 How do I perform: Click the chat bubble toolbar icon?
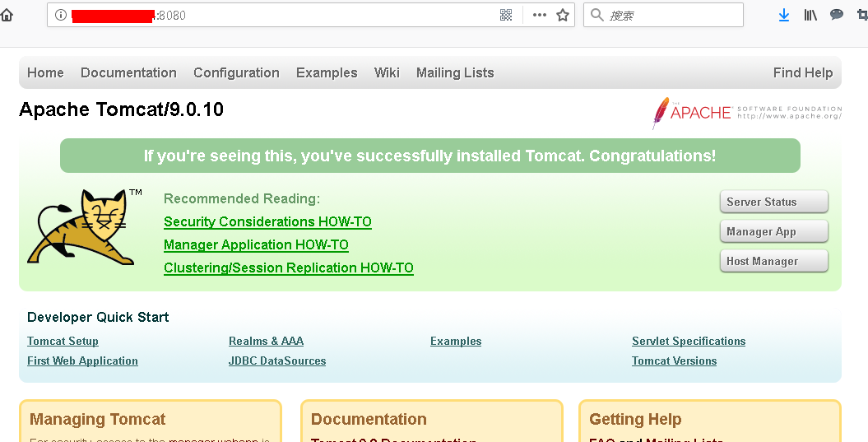click(x=837, y=15)
